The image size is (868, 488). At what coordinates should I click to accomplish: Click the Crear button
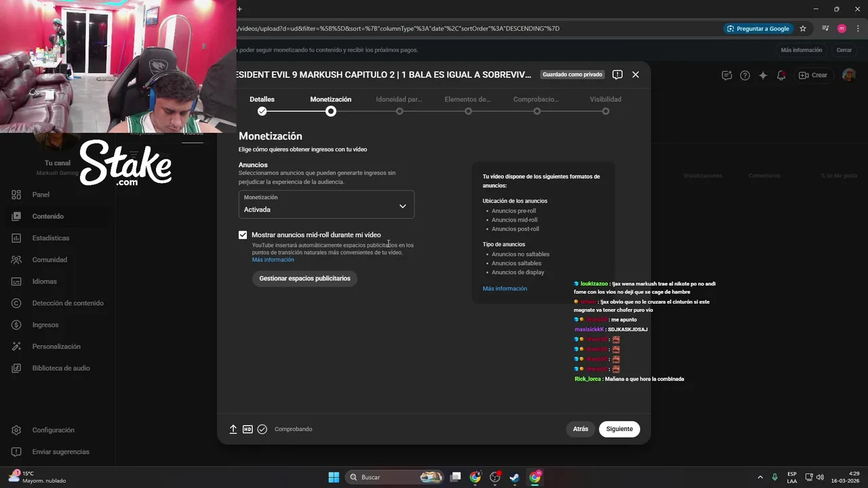813,75
